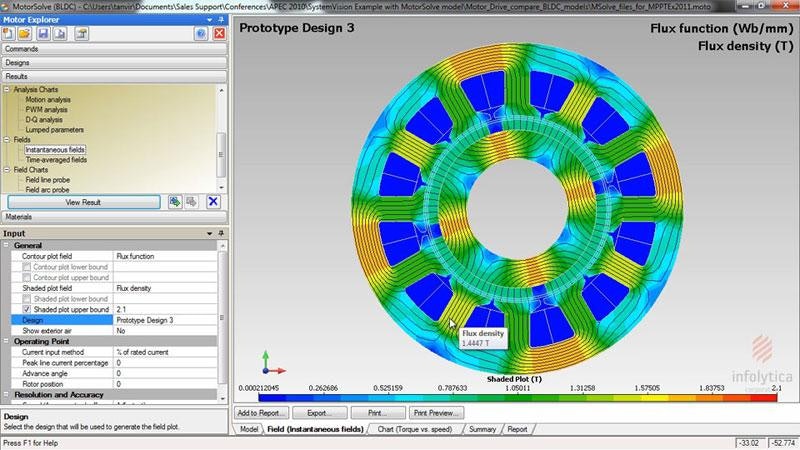Image resolution: width=800 pixels, height=450 pixels.
Task: Click the green arrow icon next to View Result
Action: [x=175, y=202]
